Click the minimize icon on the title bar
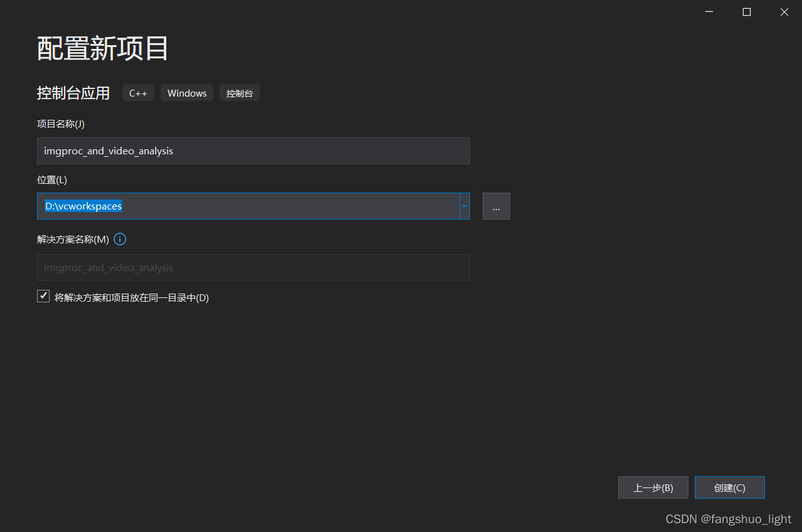Image resolution: width=802 pixels, height=532 pixels. [x=708, y=11]
